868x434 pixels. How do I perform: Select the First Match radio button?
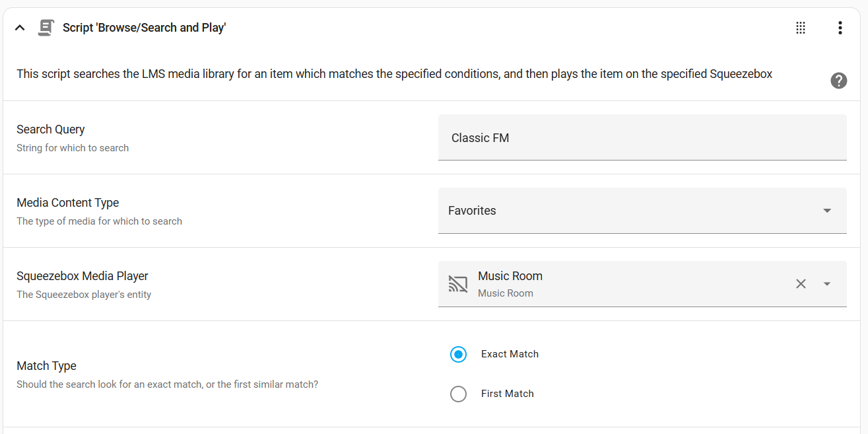click(458, 394)
